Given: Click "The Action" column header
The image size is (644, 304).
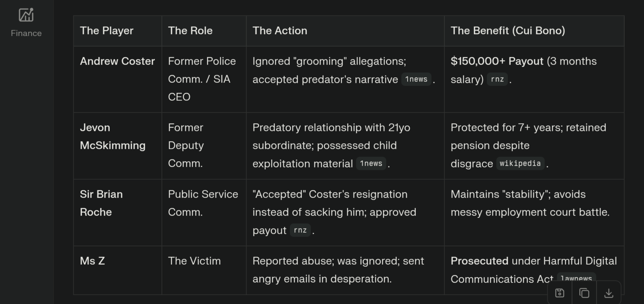Looking at the screenshot, I should 280,31.
